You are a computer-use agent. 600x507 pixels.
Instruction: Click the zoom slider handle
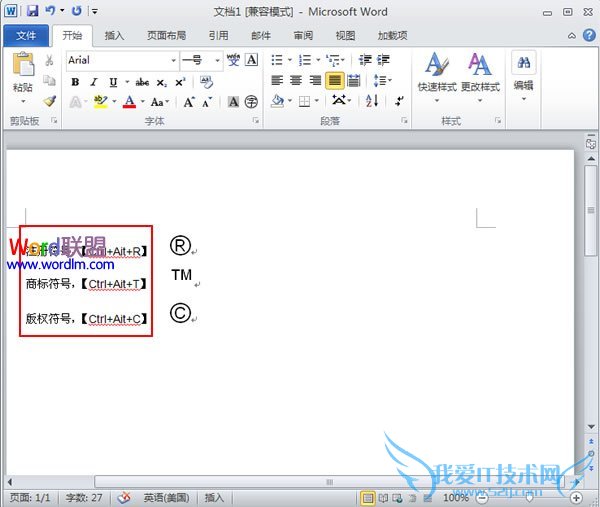click(x=530, y=498)
